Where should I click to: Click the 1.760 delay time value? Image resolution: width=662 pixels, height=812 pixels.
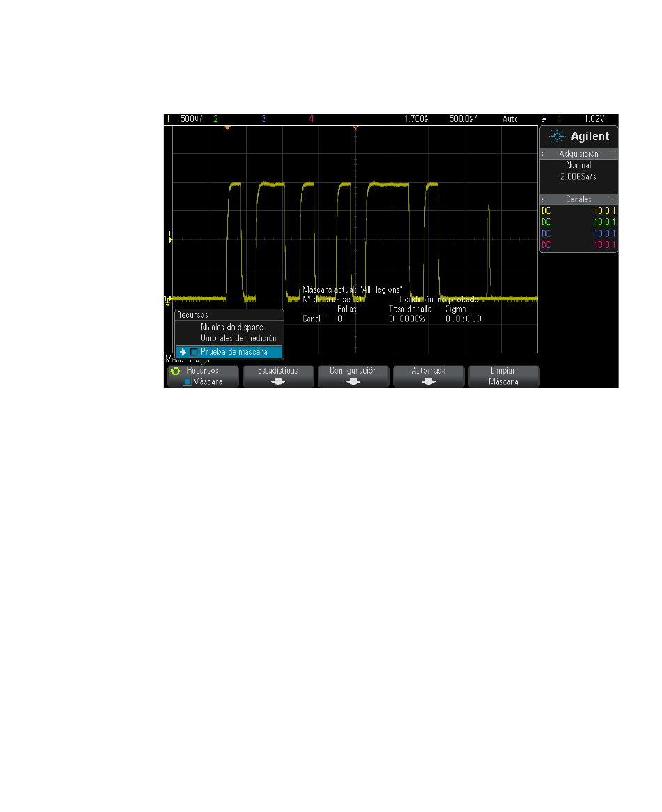(x=416, y=118)
